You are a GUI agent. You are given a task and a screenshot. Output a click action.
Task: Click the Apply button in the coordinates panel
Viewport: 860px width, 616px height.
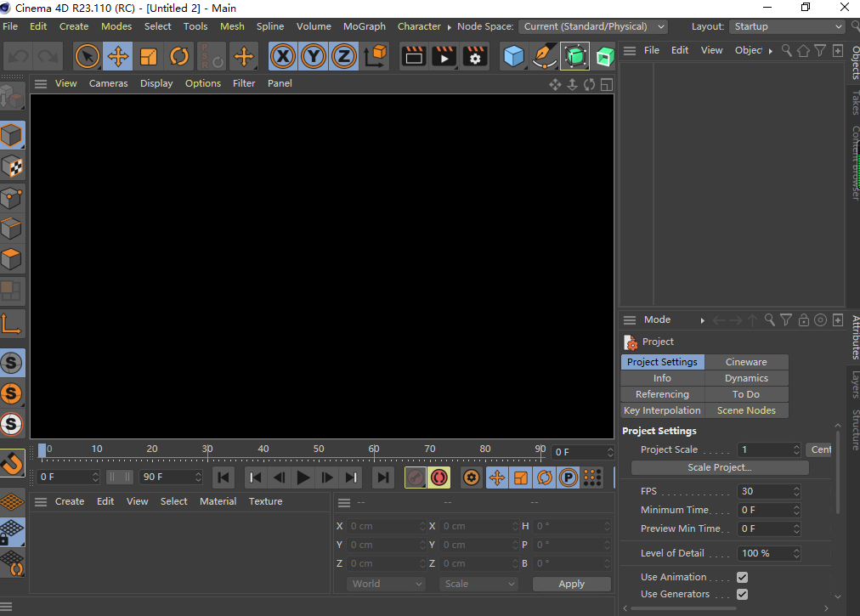(x=571, y=584)
